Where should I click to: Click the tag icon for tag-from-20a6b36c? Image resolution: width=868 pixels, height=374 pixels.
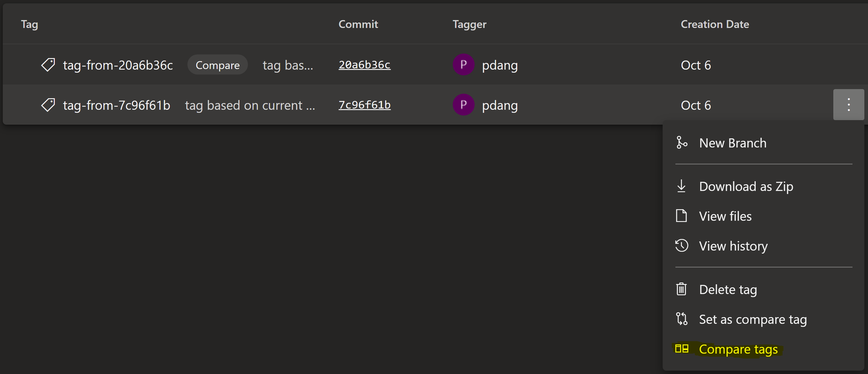pos(49,65)
